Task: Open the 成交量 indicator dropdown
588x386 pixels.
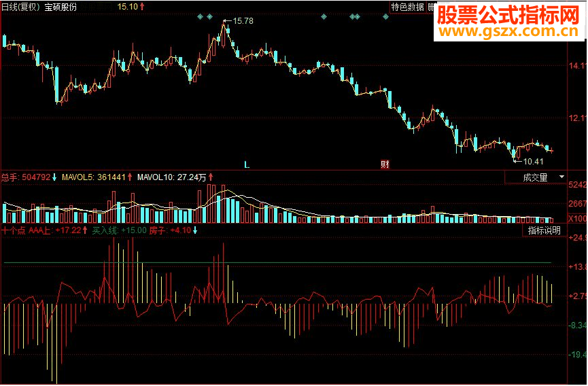Action: 536,177
